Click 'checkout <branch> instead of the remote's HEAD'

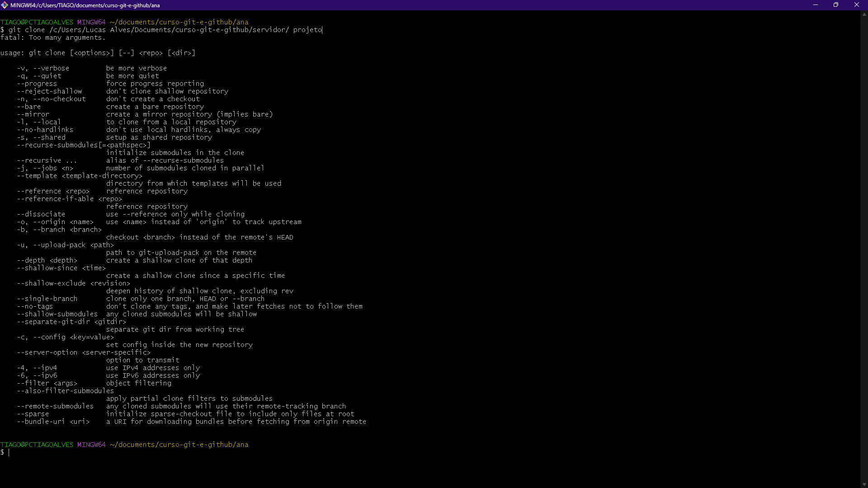pyautogui.click(x=200, y=237)
